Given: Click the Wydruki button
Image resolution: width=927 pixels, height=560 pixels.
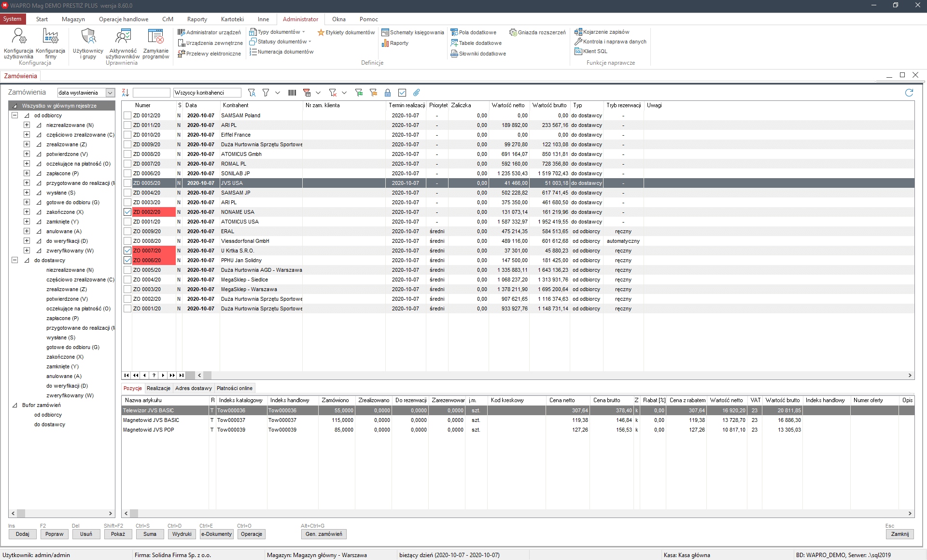Looking at the screenshot, I should pyautogui.click(x=182, y=534).
